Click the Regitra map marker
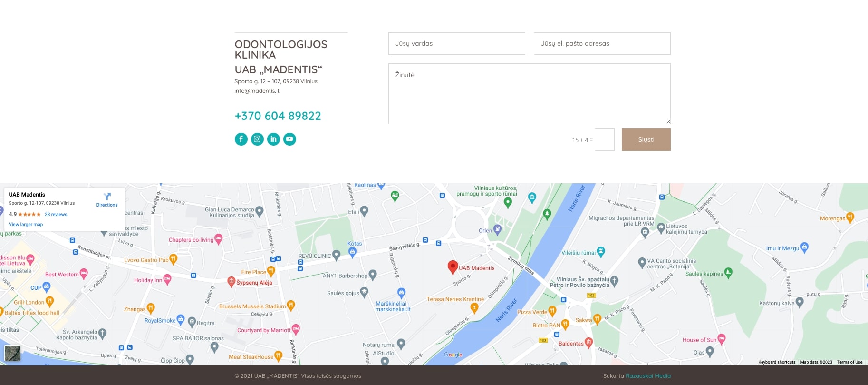The image size is (868, 385). [x=192, y=322]
